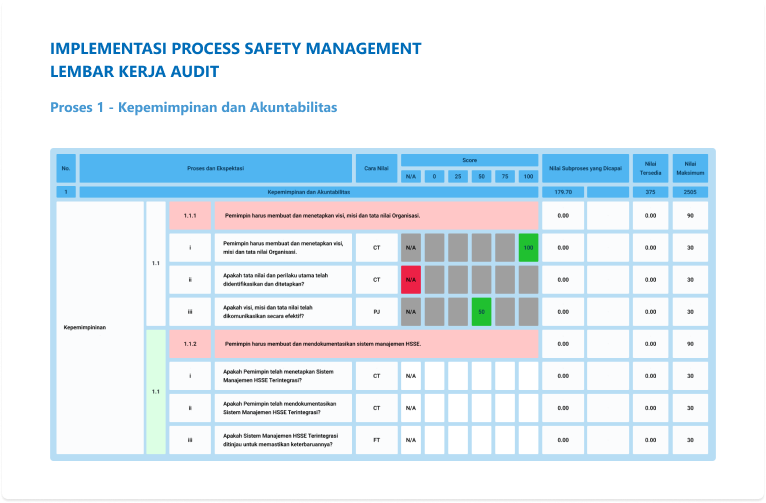Click the 1.1.1 section number cell
Screen dimensions: 766x503
pos(190,215)
